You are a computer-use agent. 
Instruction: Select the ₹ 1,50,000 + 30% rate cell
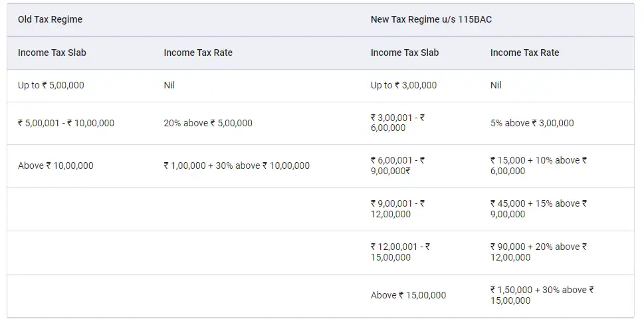[x=542, y=295]
